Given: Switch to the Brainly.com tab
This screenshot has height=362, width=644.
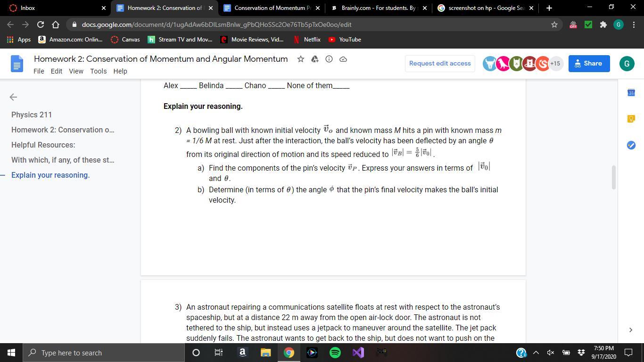Looking at the screenshot, I should pos(379,8).
